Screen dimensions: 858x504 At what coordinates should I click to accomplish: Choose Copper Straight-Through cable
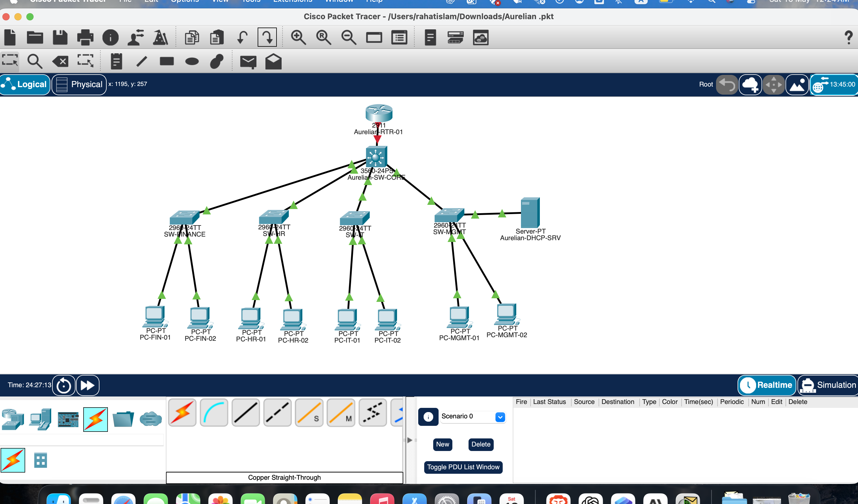coord(245,412)
